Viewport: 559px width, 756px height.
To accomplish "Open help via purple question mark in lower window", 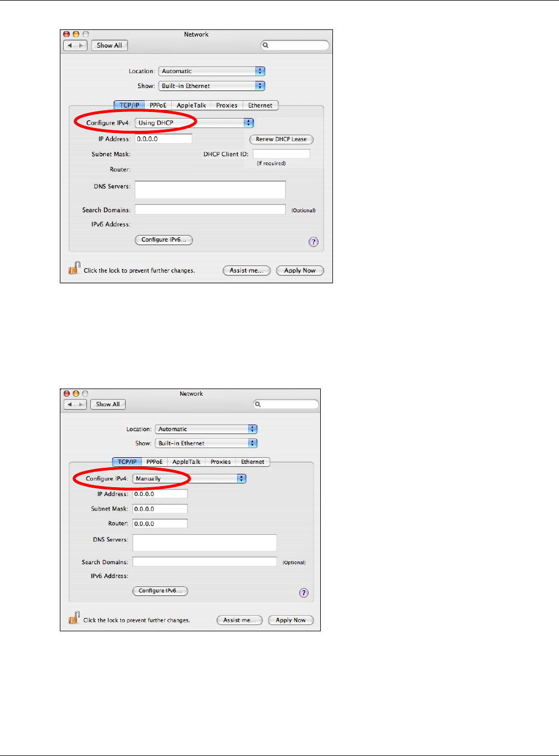I will click(304, 592).
